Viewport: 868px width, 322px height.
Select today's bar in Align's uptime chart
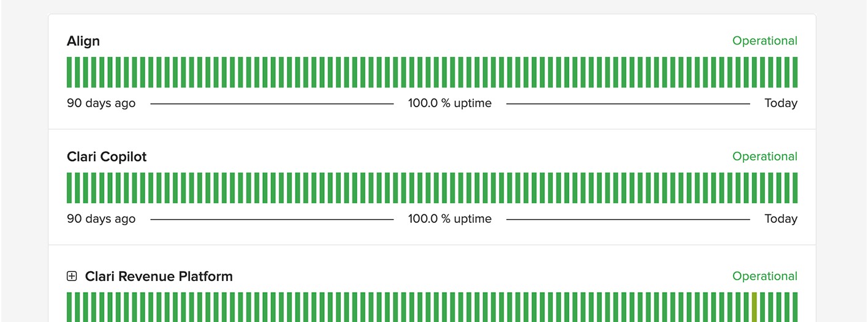click(x=795, y=72)
